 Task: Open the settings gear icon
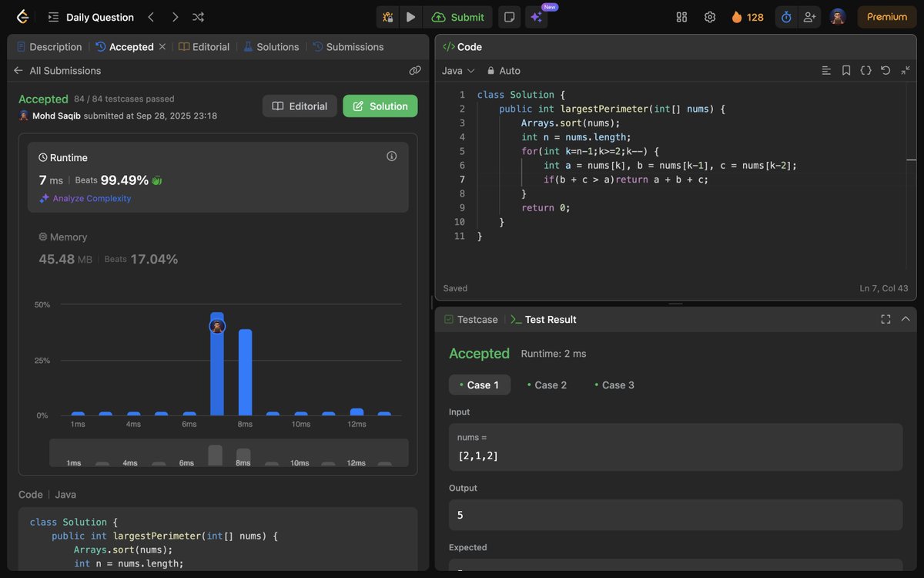[710, 17]
